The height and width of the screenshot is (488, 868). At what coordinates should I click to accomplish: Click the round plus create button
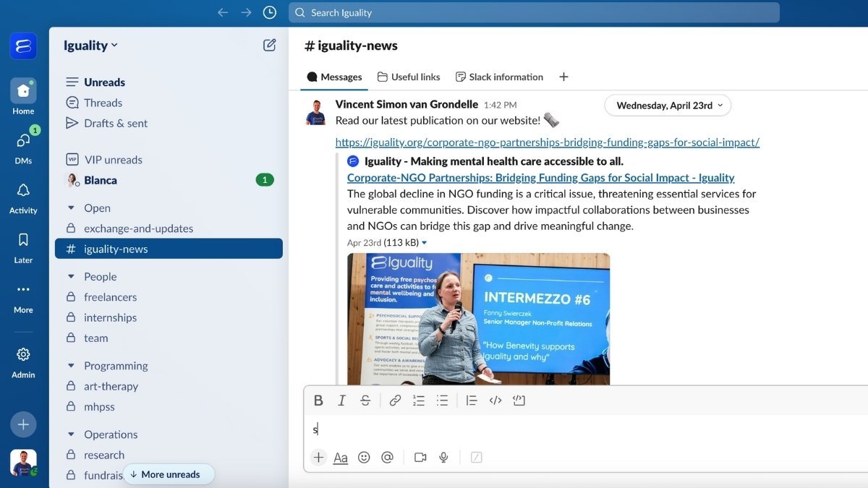(x=23, y=424)
